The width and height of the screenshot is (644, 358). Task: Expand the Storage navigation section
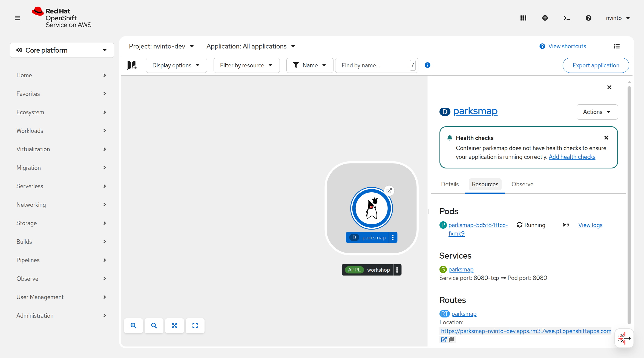pyautogui.click(x=62, y=223)
